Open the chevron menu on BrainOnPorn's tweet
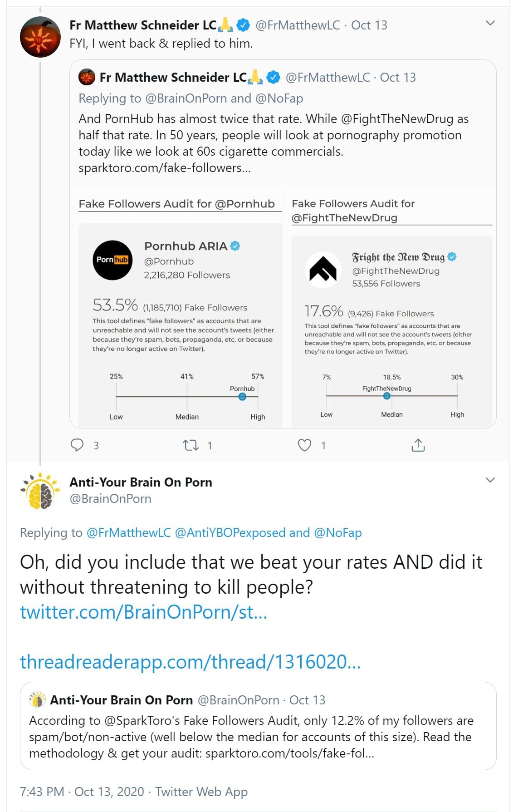518x812 pixels. 490,480
